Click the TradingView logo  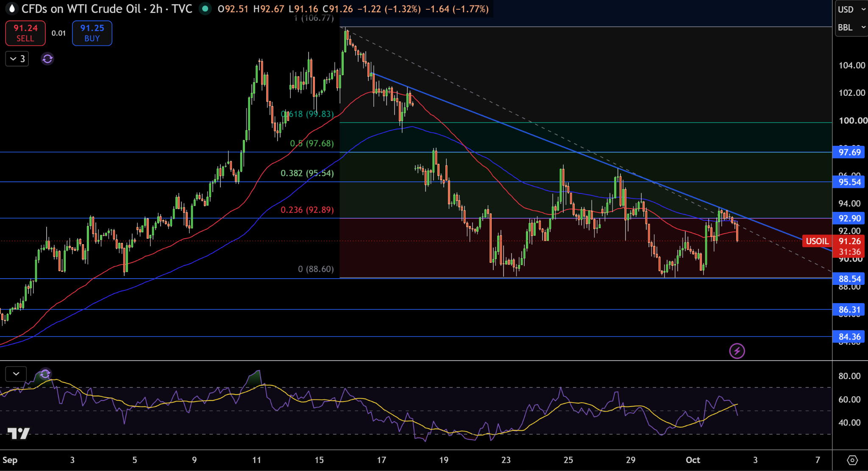(19, 433)
